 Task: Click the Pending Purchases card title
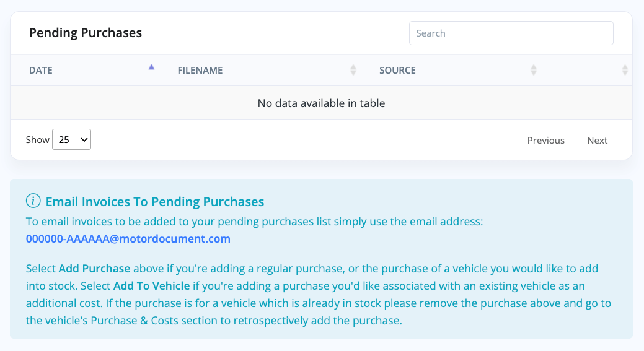(86, 33)
